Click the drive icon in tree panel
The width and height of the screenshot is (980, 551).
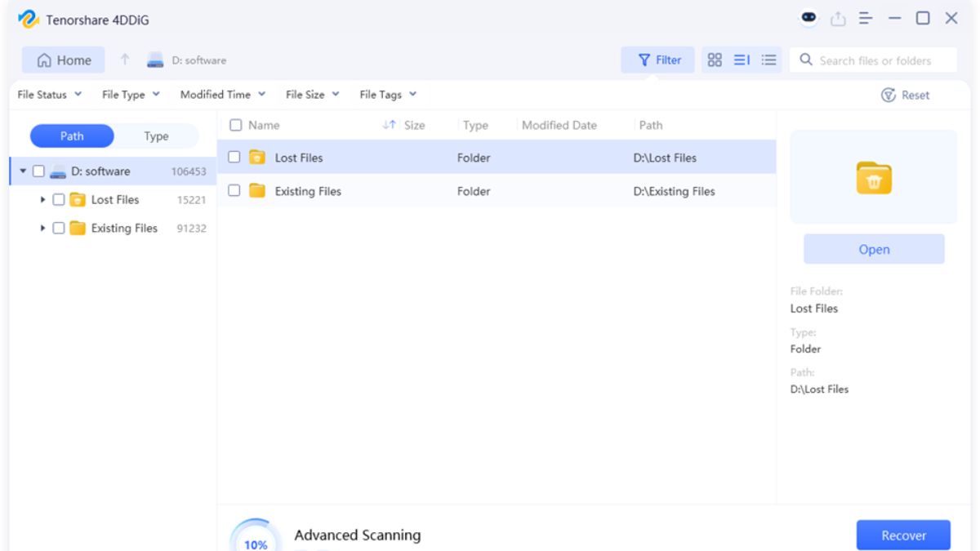coord(58,171)
